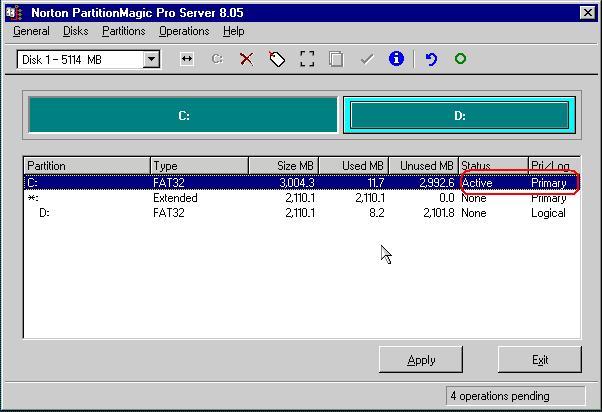Viewport: 602px width, 412px height.
Task: Click the Size MB column header
Action: coord(283,166)
